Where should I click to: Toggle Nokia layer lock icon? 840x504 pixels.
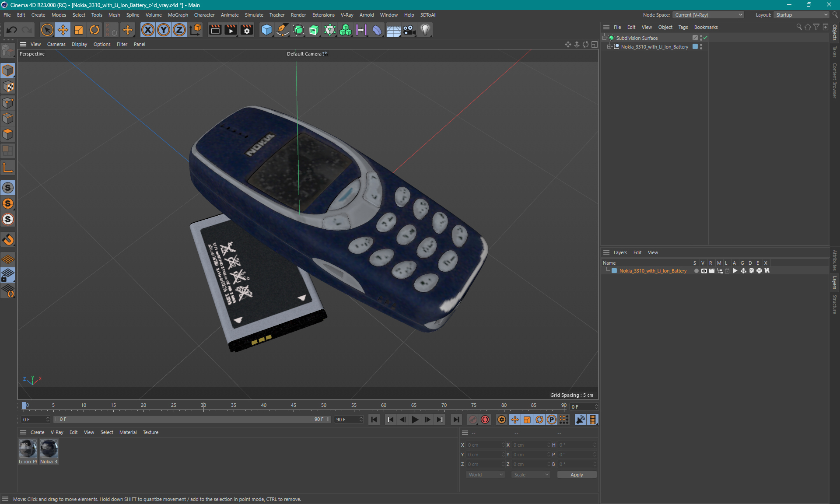[x=727, y=271]
